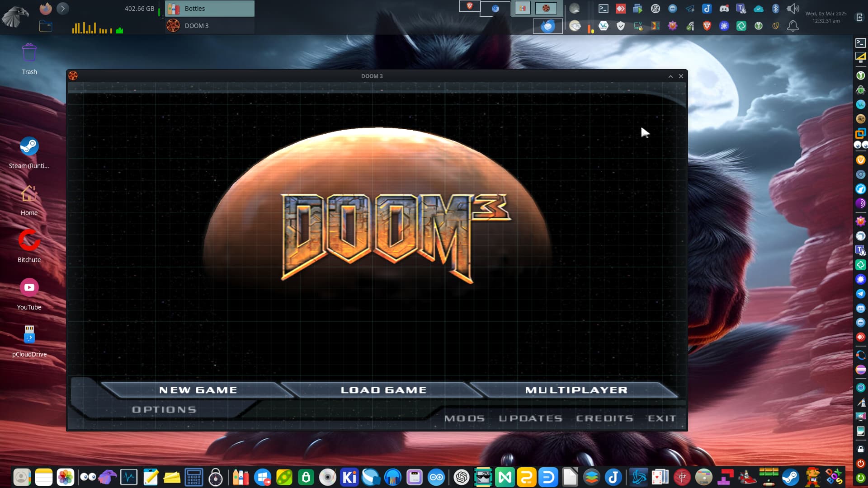Exit DOOM 3 from the main menu
Viewport: 868px width, 488px height.
point(661,418)
